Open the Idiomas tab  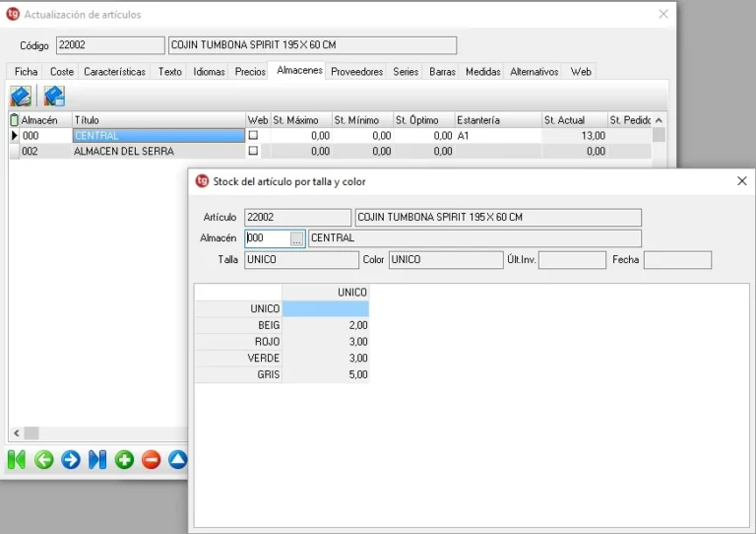pyautogui.click(x=209, y=71)
